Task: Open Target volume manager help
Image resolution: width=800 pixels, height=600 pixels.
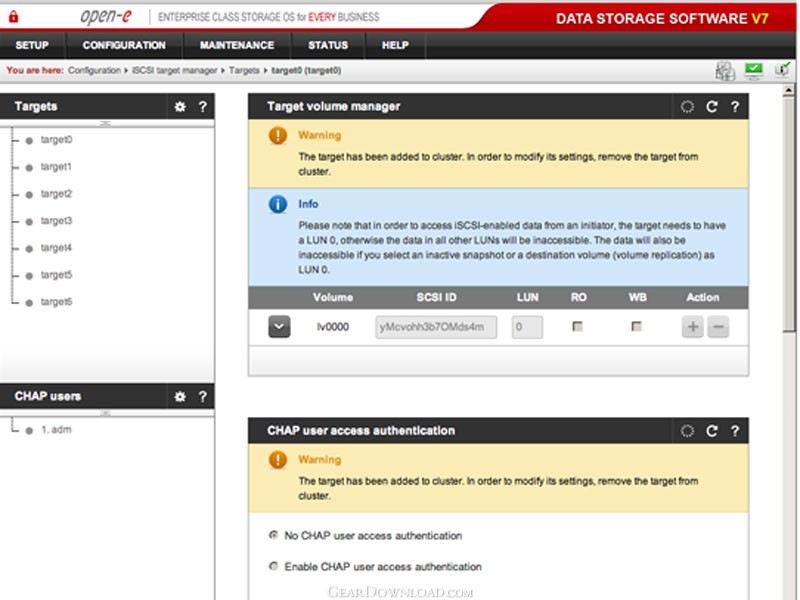Action: (735, 107)
